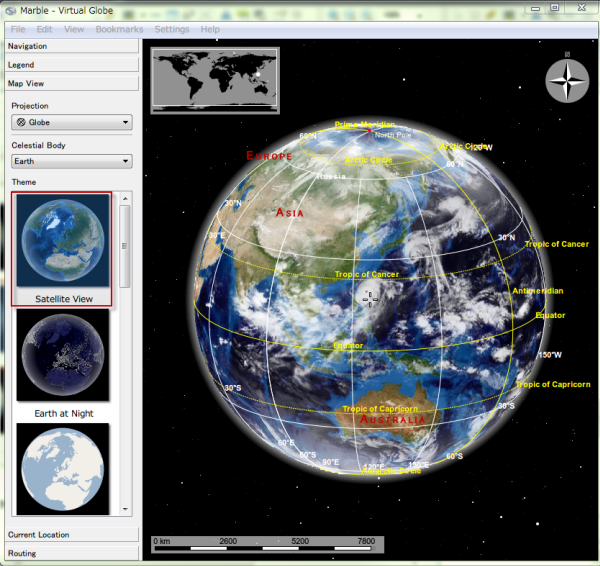Open the Help menu
600x566 pixels.
210,29
